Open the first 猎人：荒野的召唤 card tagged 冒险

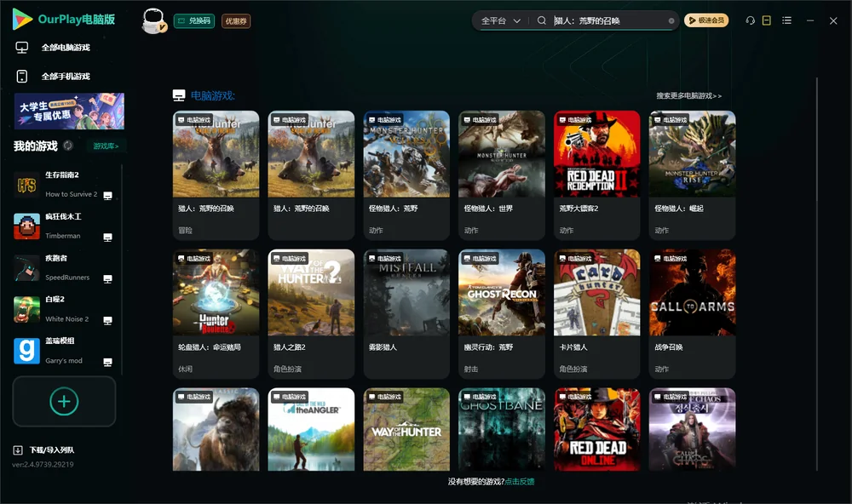pos(216,175)
